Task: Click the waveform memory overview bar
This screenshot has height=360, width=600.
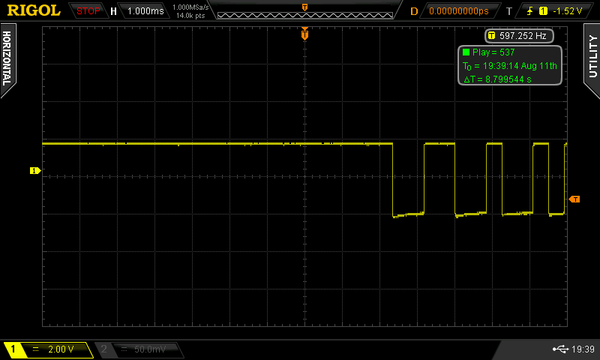Action: pyautogui.click(x=305, y=15)
